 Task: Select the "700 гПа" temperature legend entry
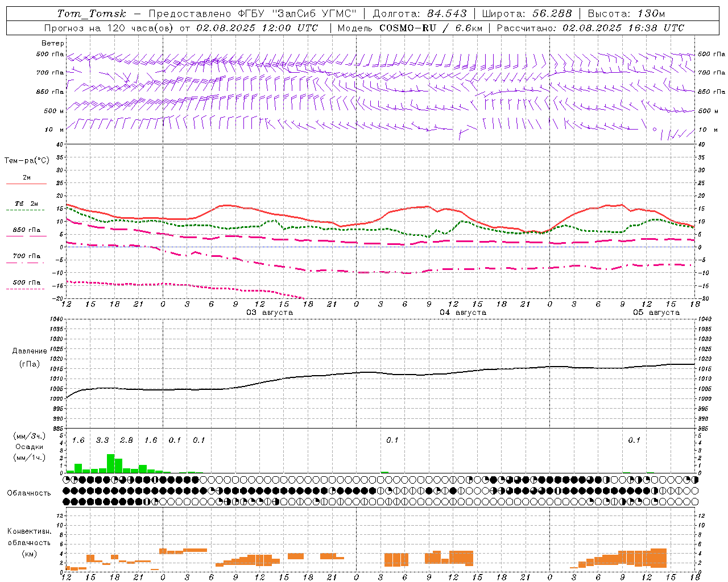click(27, 256)
